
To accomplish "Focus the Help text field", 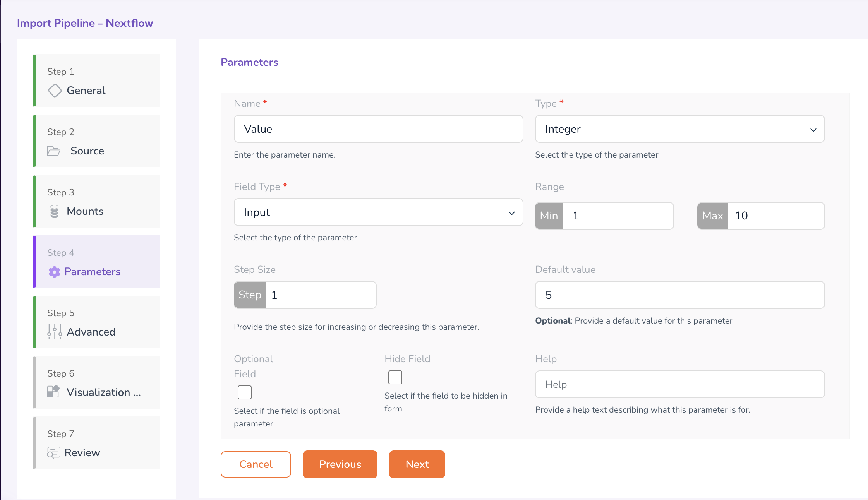I will click(679, 384).
